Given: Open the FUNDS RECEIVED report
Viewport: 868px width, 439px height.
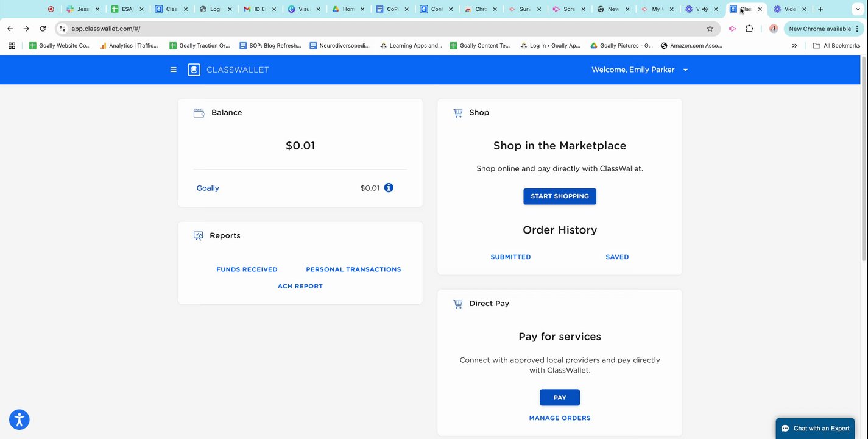Looking at the screenshot, I should tap(247, 269).
